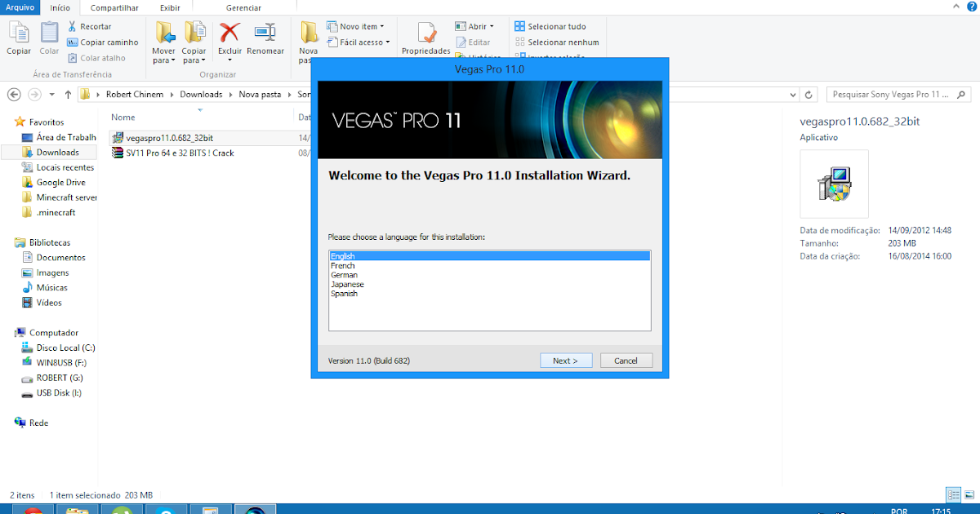Click the Pesquisar Sony Vegas Pro search box
The image size is (980, 514).
899,95
